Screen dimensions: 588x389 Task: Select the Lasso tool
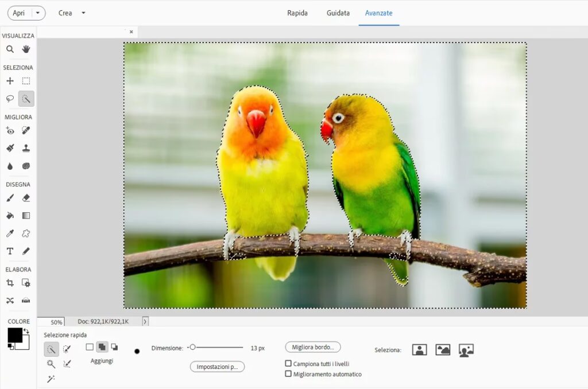tap(10, 99)
